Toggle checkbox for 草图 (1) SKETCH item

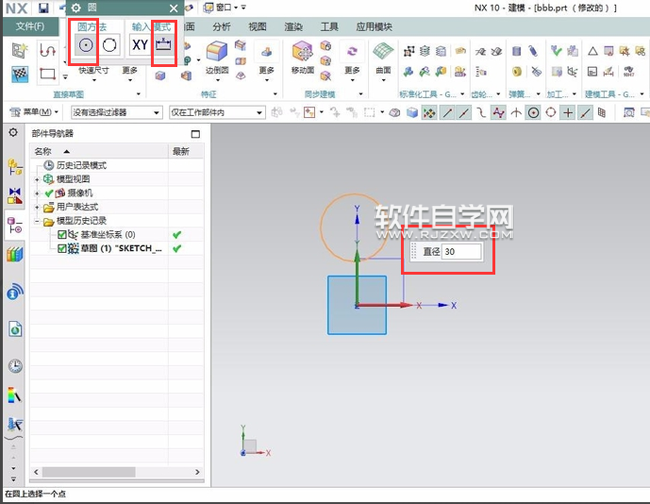tap(62, 248)
